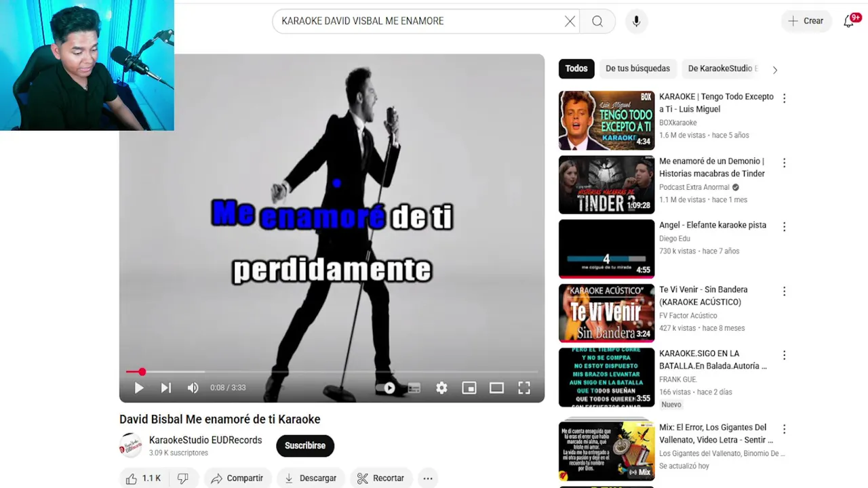The width and height of the screenshot is (868, 488).
Task: Show more filter chips with arrow
Action: coord(774,69)
